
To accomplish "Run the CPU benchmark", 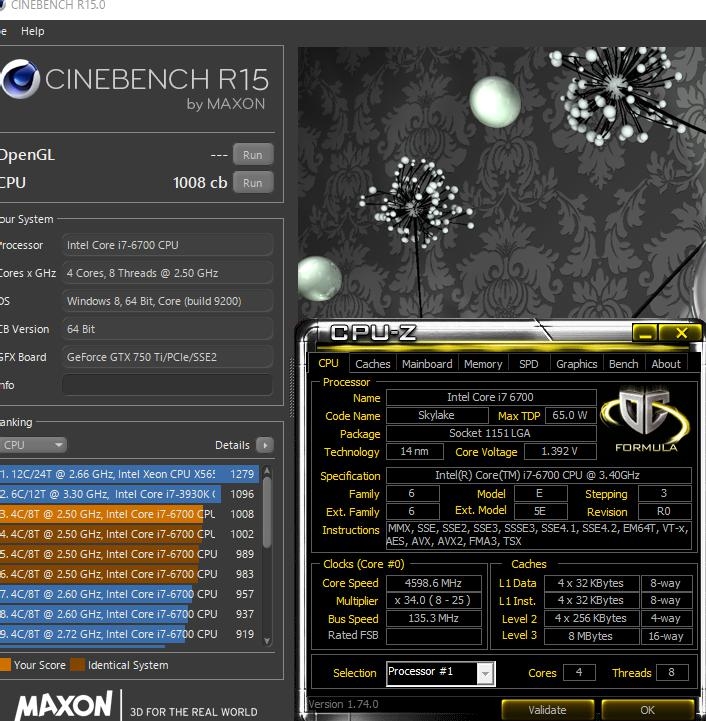I will [253, 183].
